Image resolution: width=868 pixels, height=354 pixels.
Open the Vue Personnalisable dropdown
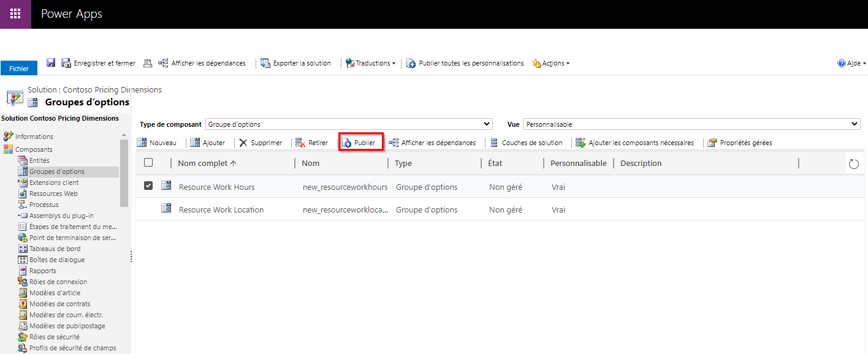pos(691,124)
